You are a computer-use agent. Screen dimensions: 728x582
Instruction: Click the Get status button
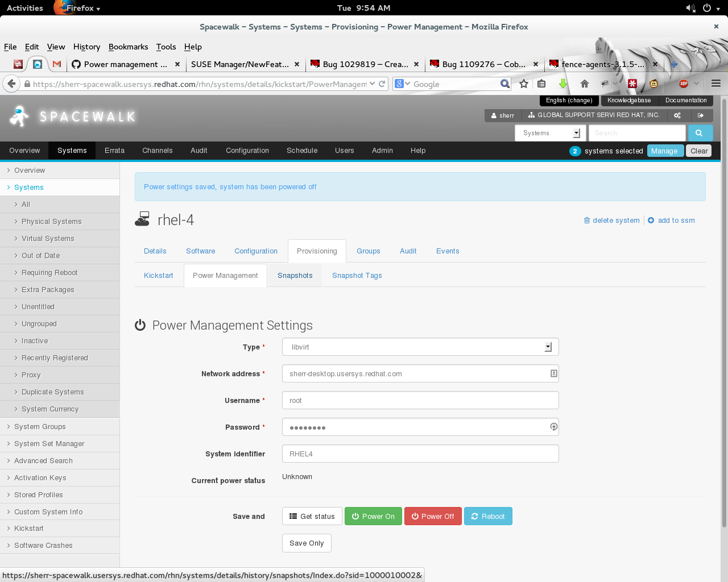pos(312,516)
